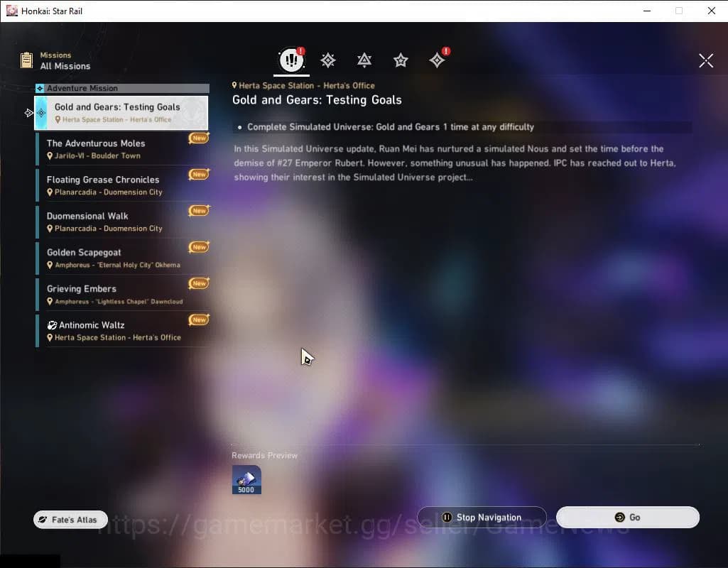
Task: Click the Honkai: Star Rail title bar icon
Action: click(x=11, y=11)
